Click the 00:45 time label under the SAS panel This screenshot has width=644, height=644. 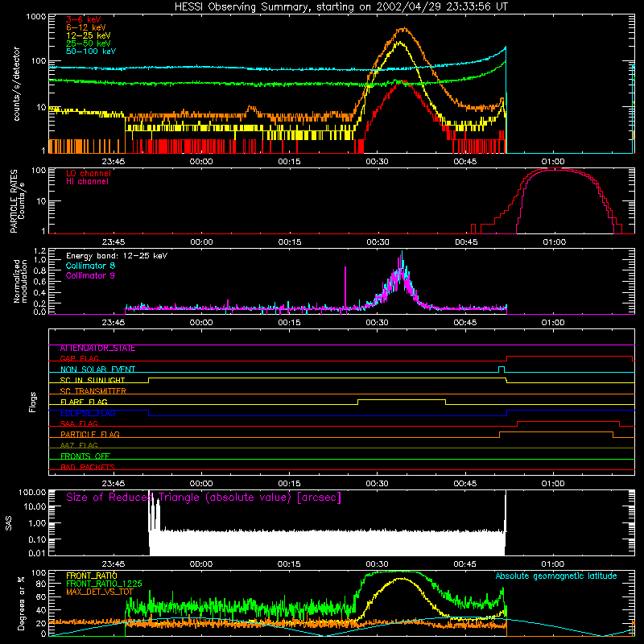pos(465,564)
